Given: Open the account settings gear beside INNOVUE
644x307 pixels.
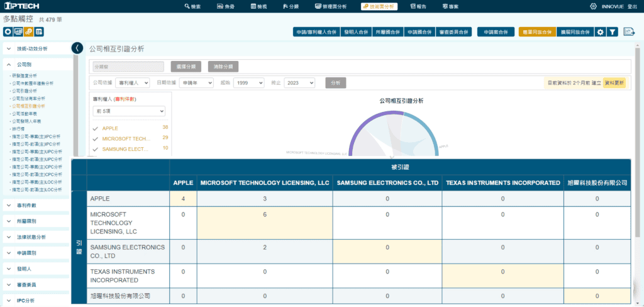Looking at the screenshot, I should coord(593,6).
